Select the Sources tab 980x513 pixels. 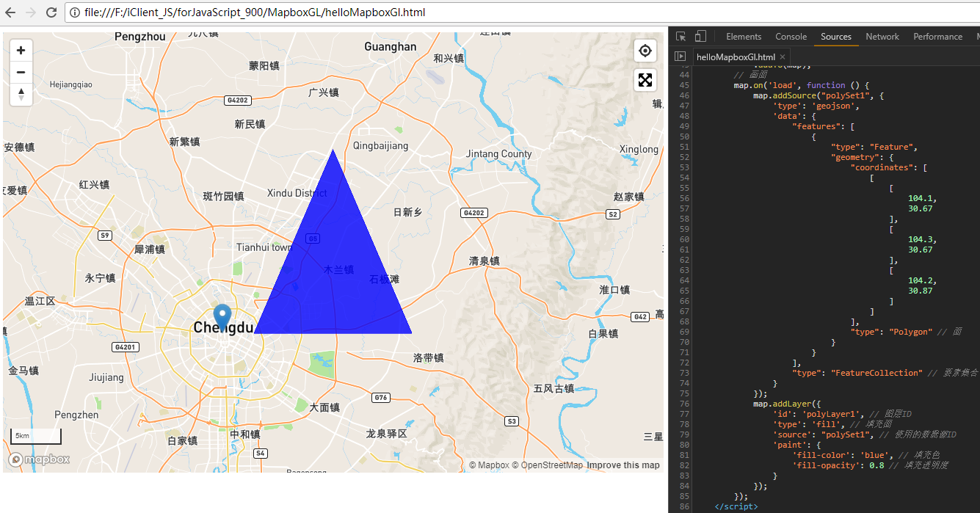[836, 37]
